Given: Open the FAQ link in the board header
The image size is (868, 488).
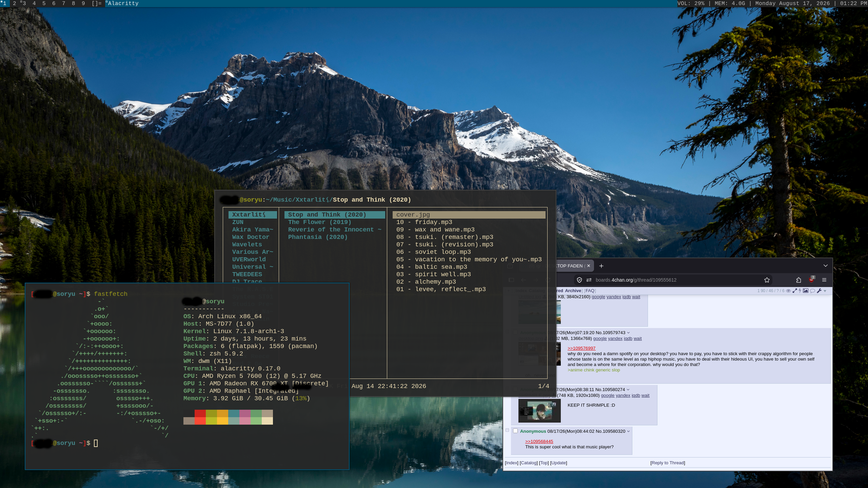Looking at the screenshot, I should tap(590, 291).
